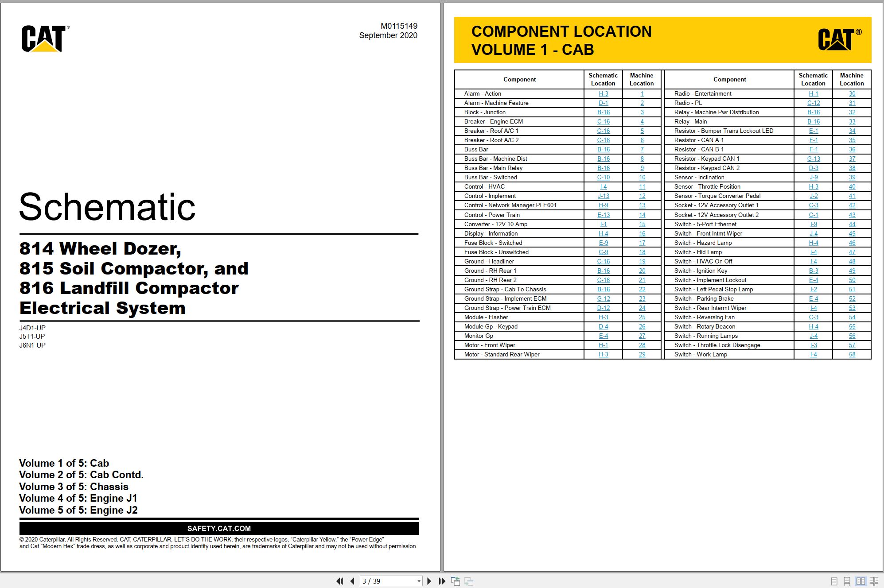Click machine location 12 for Control - Implement
This screenshot has height=588, width=884.
click(642, 196)
